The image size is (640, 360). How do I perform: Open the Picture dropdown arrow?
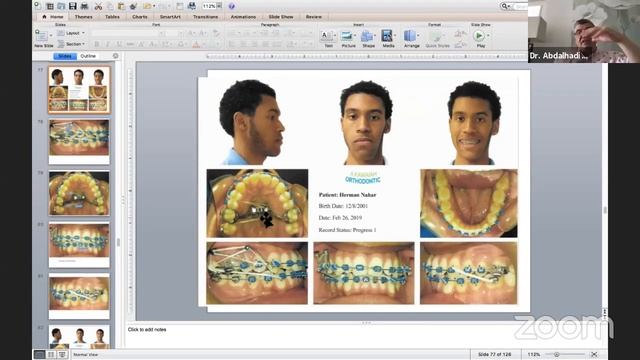(355, 36)
